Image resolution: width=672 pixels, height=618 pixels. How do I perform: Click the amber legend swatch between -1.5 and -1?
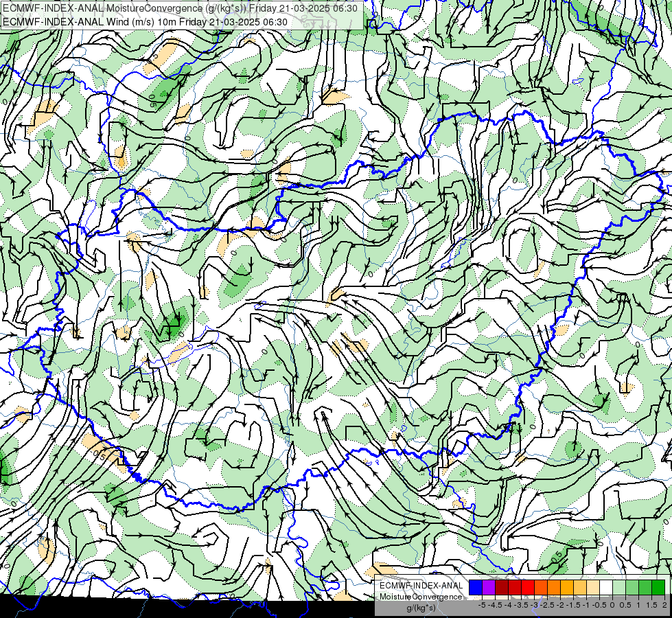click(567, 587)
